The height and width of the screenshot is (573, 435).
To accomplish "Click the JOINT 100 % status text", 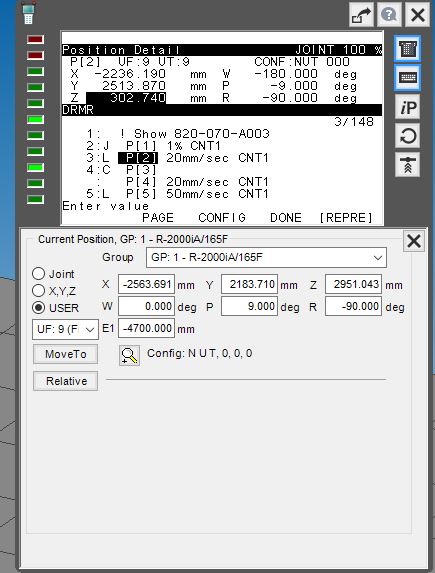I will pyautogui.click(x=338, y=50).
